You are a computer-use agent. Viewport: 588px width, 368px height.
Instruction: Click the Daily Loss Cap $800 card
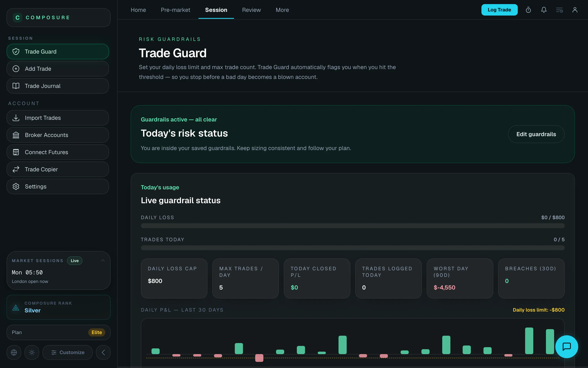tap(174, 278)
